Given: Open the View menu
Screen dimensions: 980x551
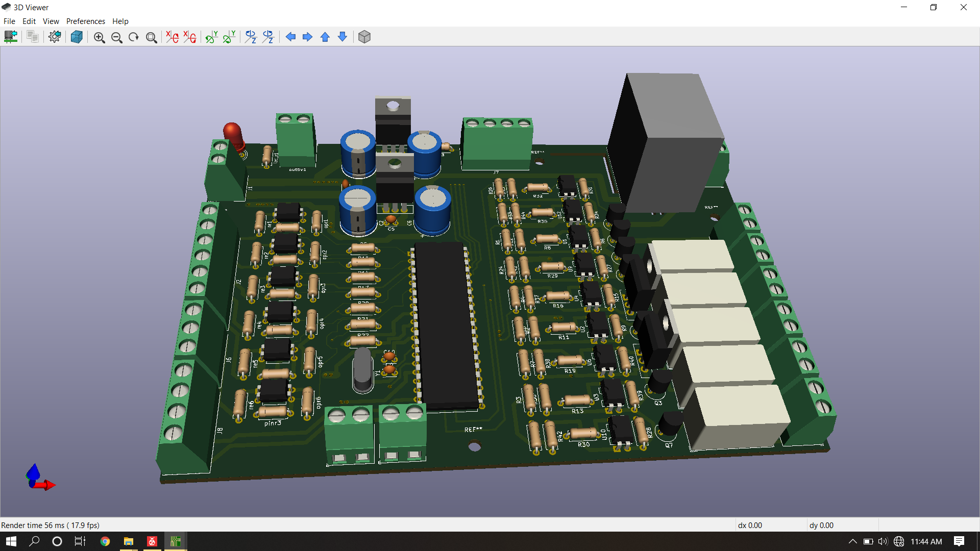Looking at the screenshot, I should point(50,21).
